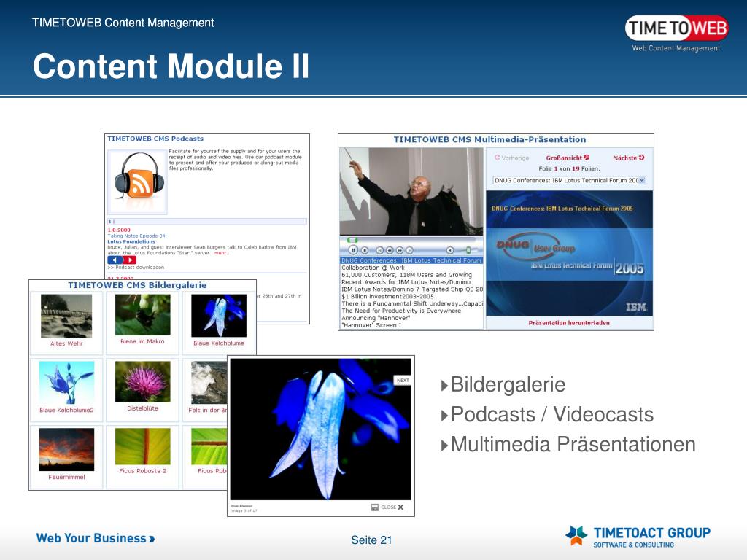747x560 pixels.
Task: Stop the multimedia presentation video
Action: [365, 250]
